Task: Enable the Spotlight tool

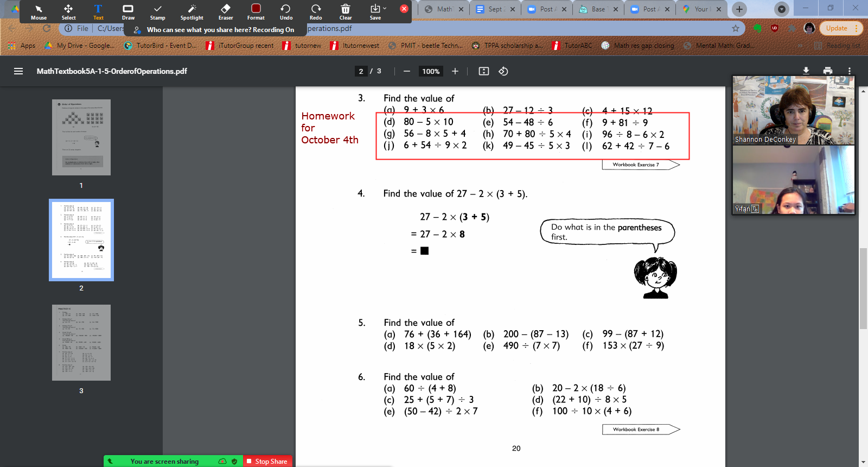Action: [x=192, y=12]
